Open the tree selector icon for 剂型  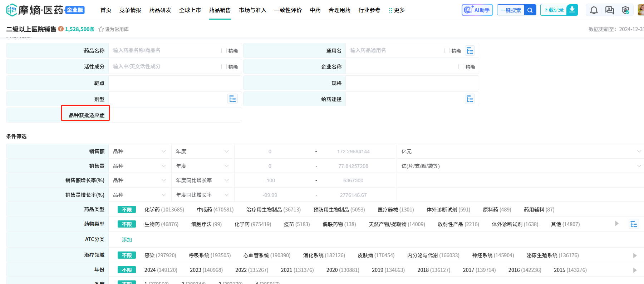point(232,99)
